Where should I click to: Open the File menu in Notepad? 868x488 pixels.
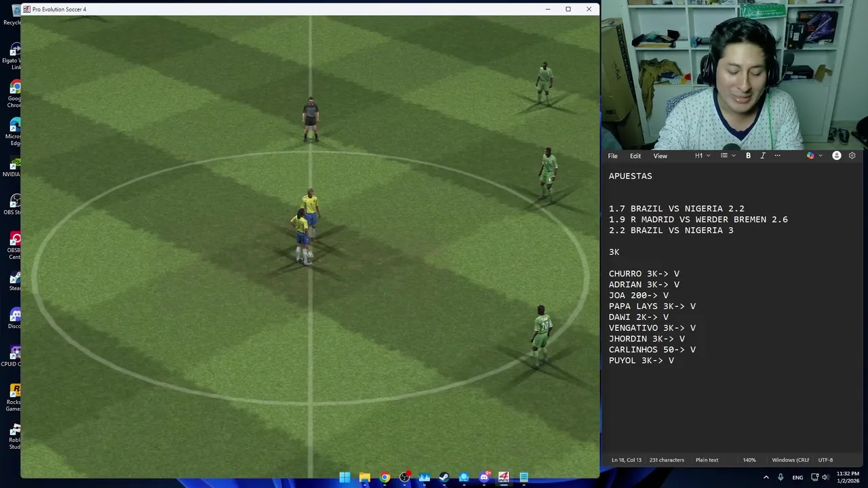612,156
